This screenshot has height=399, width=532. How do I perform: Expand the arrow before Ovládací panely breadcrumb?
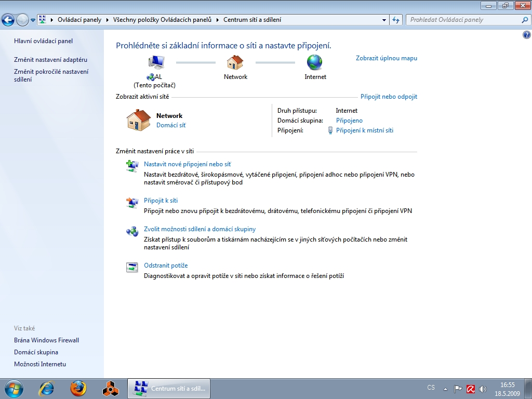click(52, 20)
